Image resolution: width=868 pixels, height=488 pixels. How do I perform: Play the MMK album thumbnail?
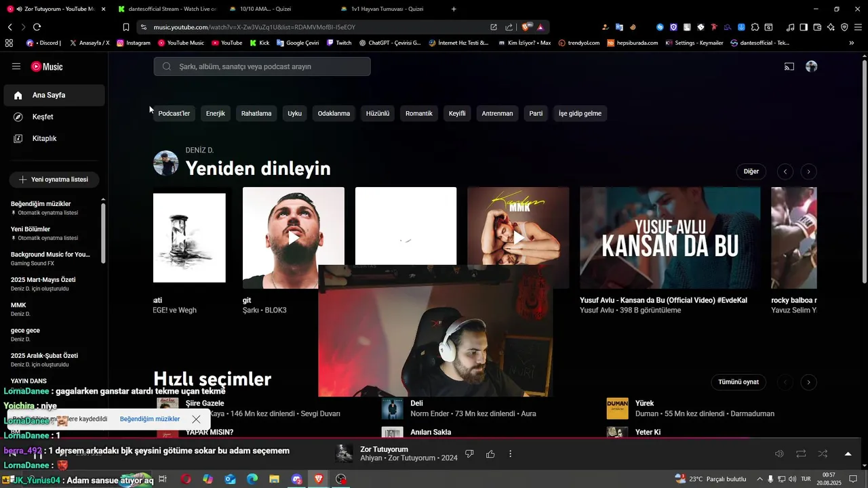[x=518, y=238]
